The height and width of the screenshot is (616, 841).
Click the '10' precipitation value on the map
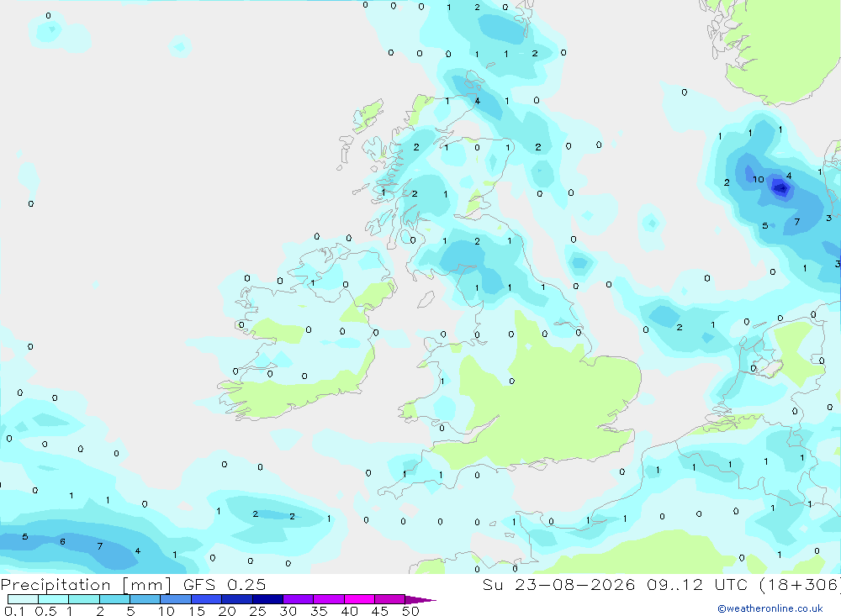758,180
